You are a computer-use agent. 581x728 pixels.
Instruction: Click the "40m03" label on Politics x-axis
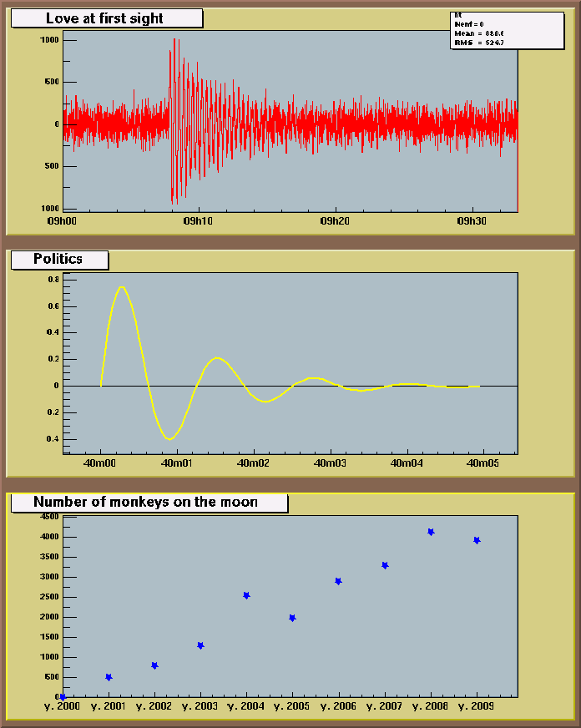pos(331,465)
